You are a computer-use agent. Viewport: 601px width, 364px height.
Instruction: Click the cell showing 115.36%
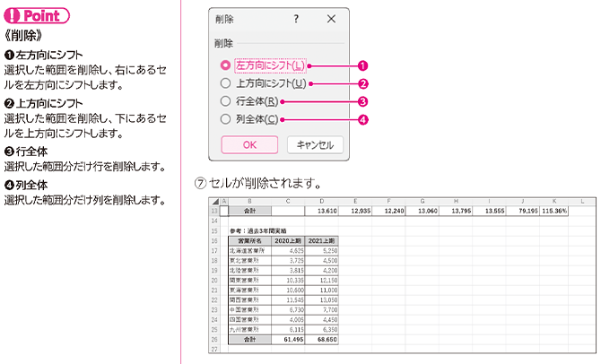(x=554, y=211)
